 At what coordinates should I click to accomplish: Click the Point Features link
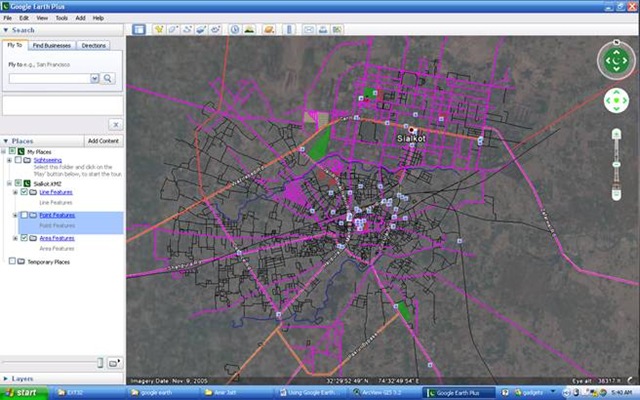pyautogui.click(x=57, y=215)
